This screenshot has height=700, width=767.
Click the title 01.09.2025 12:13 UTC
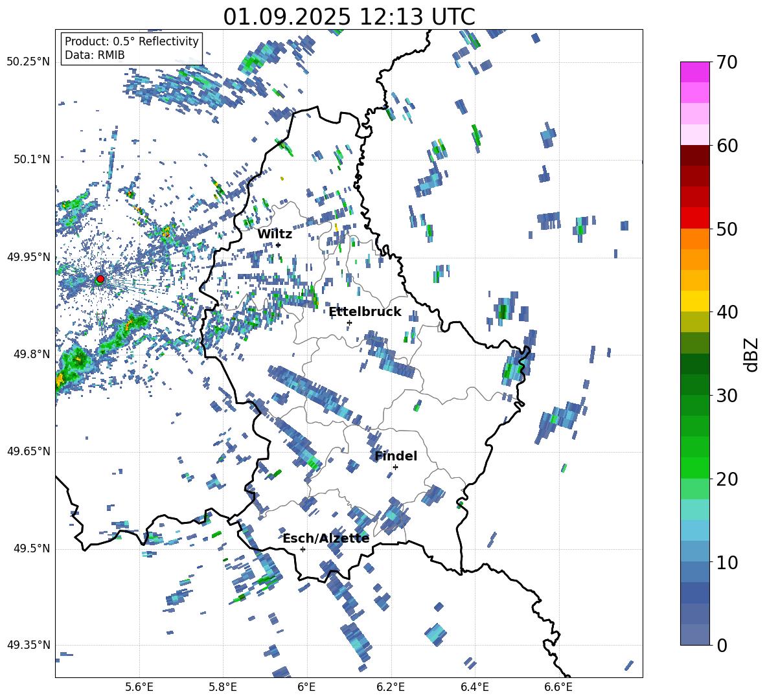tap(349, 17)
